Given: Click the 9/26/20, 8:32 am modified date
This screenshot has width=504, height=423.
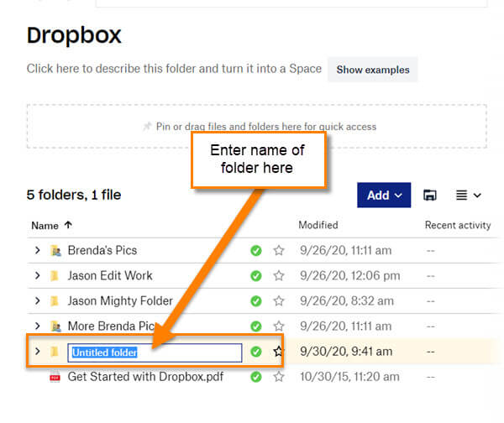Looking at the screenshot, I should 347,301.
